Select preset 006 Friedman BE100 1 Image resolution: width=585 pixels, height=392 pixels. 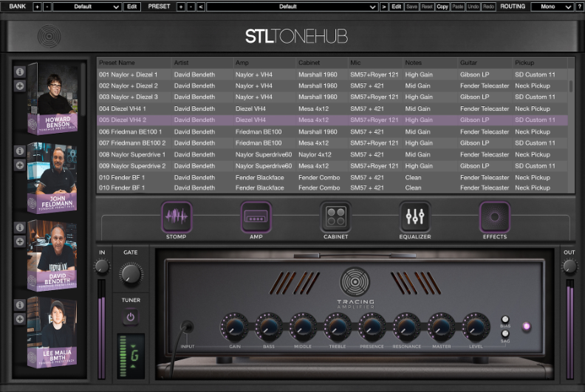(x=332, y=131)
